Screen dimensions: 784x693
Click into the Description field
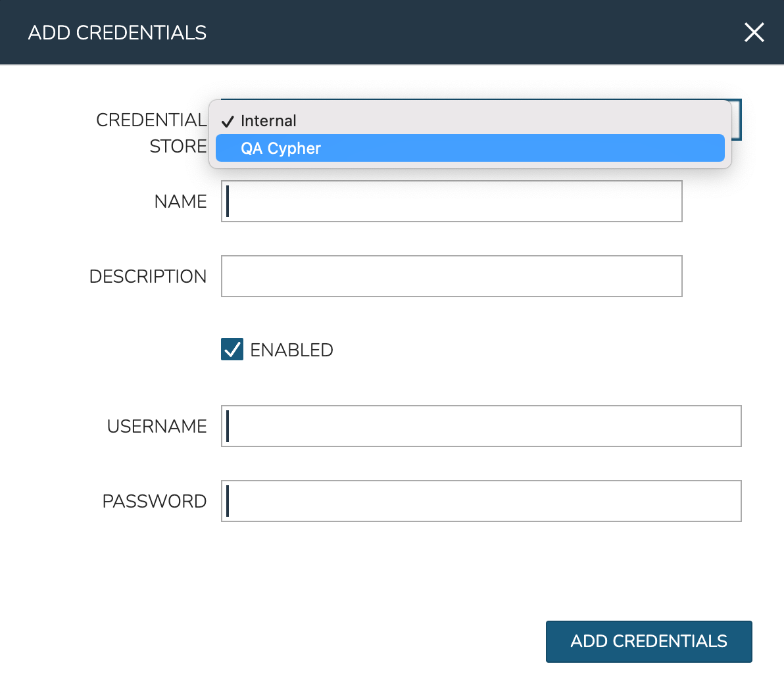pyautogui.click(x=451, y=276)
